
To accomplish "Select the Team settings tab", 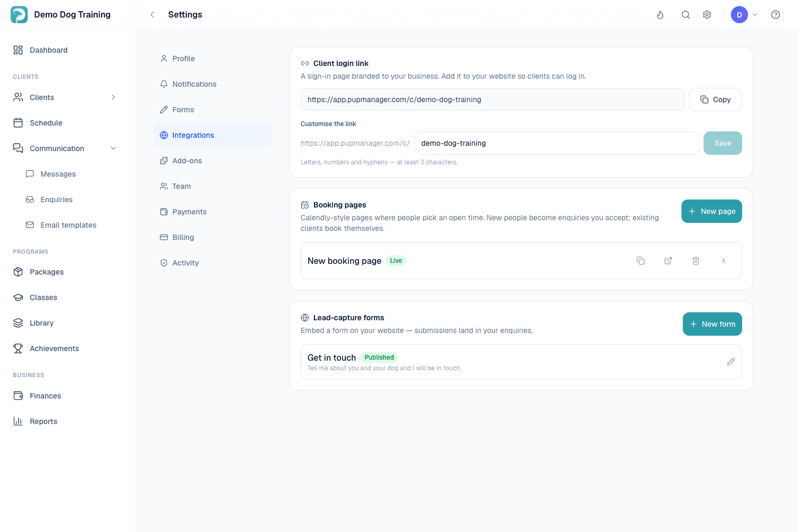I will coord(213,186).
